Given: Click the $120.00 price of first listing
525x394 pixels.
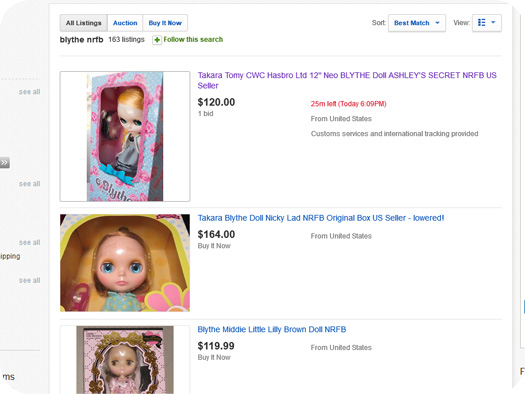Looking at the screenshot, I should click(216, 102).
